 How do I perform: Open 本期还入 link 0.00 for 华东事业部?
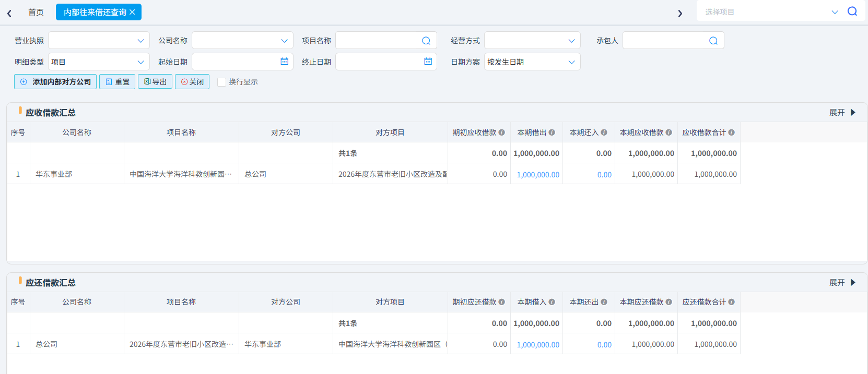tap(604, 175)
